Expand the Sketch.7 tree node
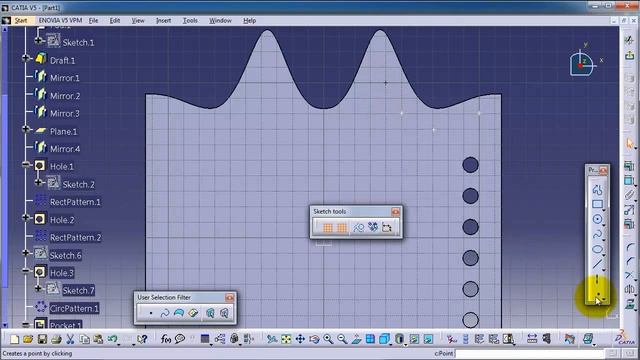Image resolution: width=640 pixels, height=360 pixels. click(38, 289)
